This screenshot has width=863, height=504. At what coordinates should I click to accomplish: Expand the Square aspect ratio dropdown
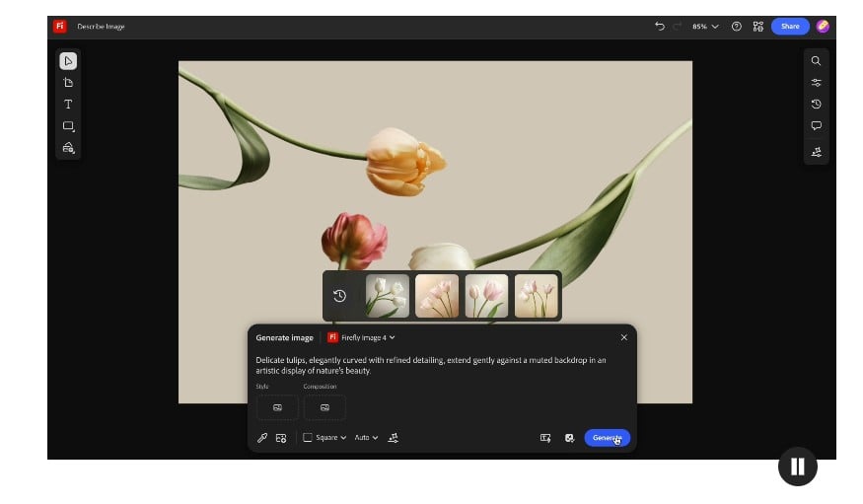pyautogui.click(x=324, y=438)
